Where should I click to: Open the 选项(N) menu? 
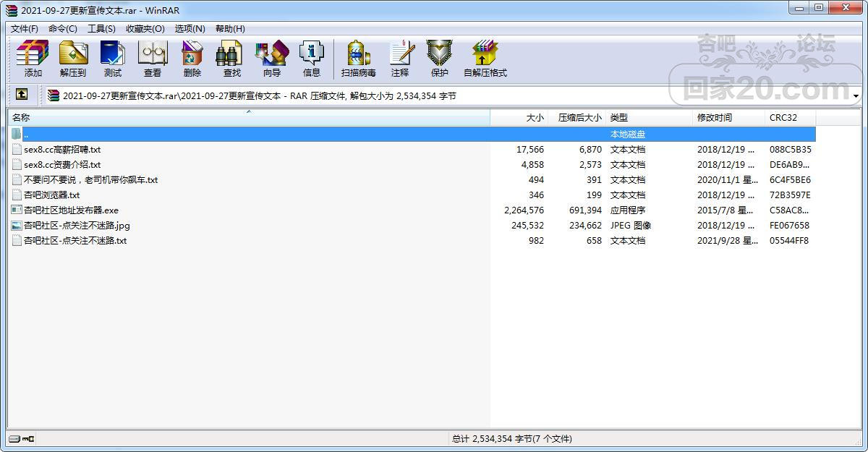190,28
